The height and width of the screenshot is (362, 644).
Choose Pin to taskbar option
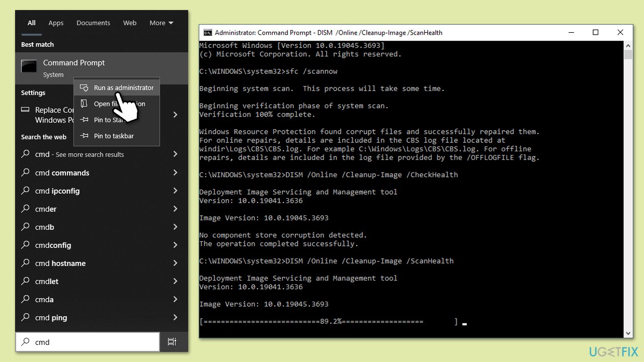click(114, 136)
